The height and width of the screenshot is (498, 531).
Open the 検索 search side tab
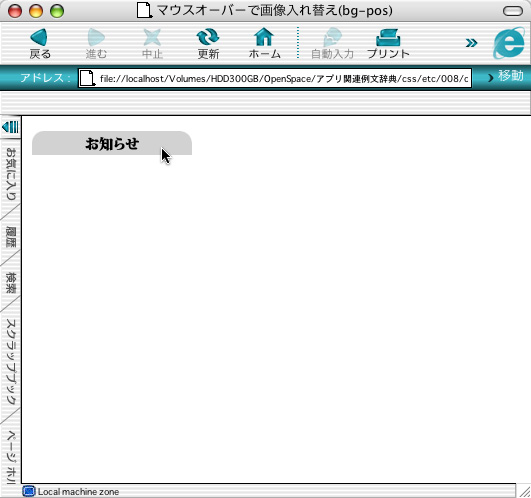tap(10, 283)
